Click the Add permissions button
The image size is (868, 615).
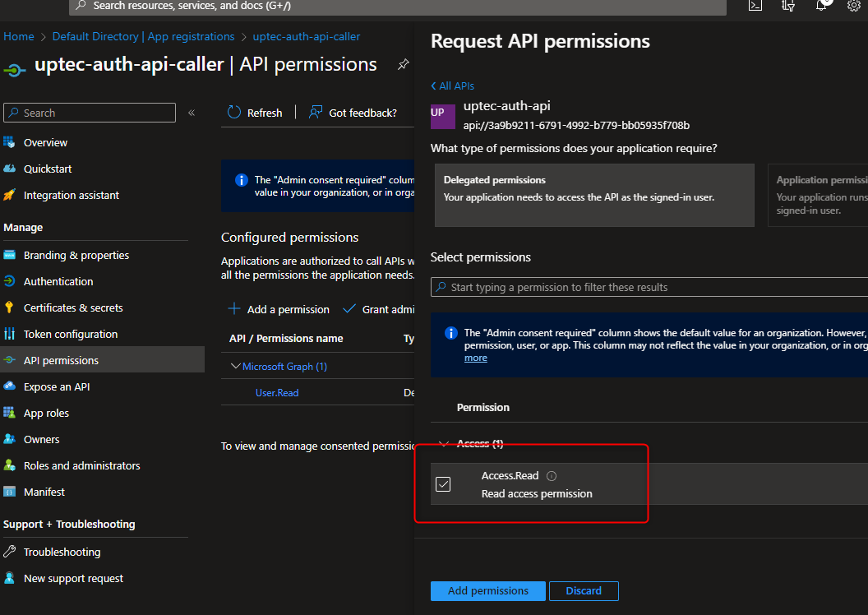pos(487,590)
